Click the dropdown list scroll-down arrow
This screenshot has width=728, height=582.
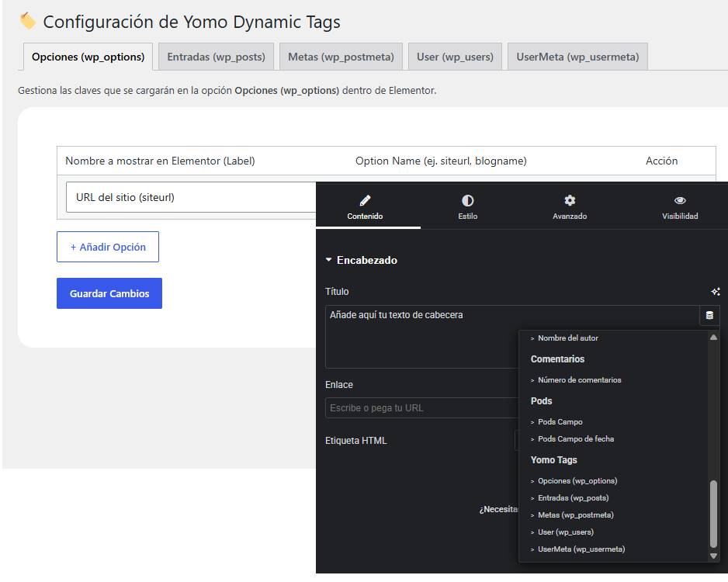click(713, 556)
